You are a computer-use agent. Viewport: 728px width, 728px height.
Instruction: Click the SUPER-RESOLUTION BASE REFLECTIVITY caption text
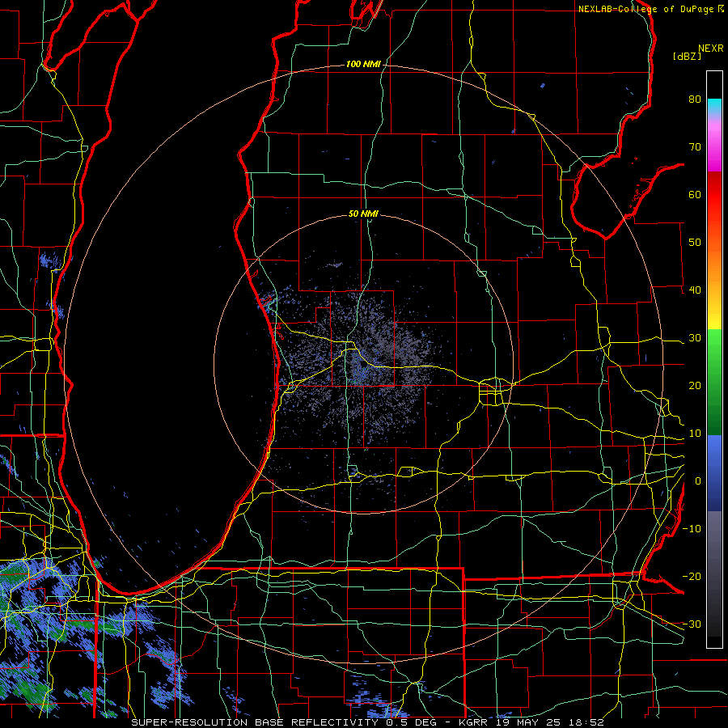click(x=255, y=722)
